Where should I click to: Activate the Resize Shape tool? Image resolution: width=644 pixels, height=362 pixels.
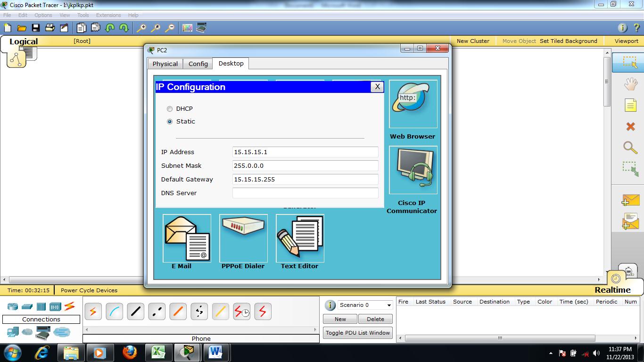tap(630, 169)
